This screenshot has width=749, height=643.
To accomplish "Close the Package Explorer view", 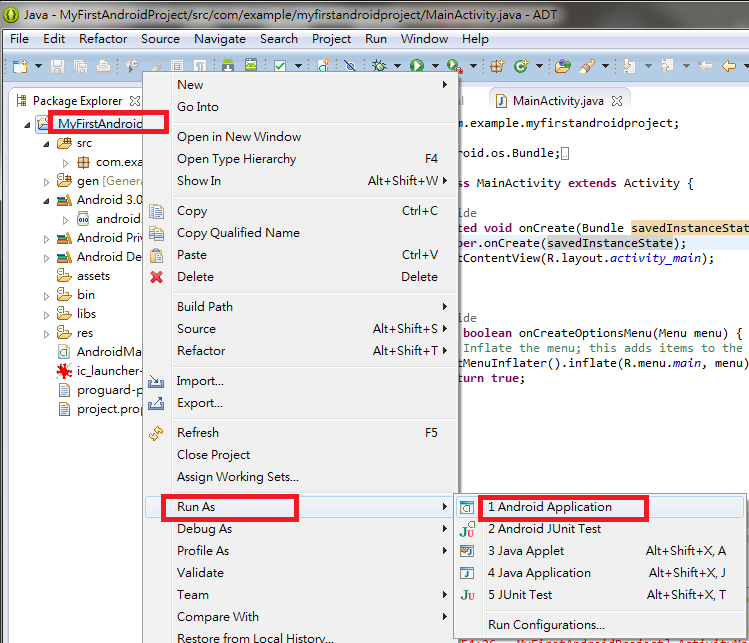I will (135, 101).
